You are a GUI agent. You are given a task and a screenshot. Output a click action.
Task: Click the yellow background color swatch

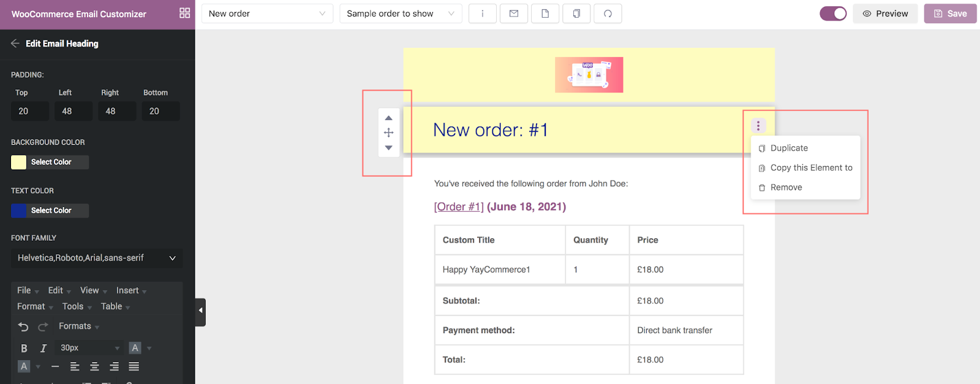coord(19,162)
